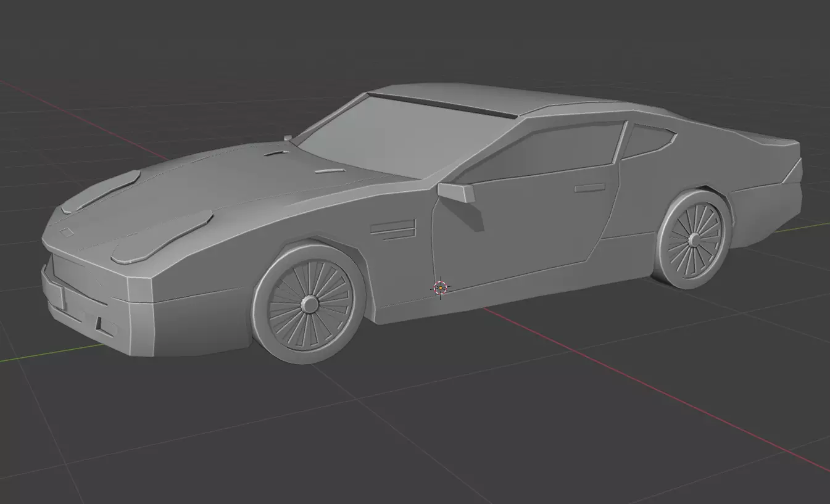Click the side mirror on the car
830x504 pixels.
click(457, 192)
